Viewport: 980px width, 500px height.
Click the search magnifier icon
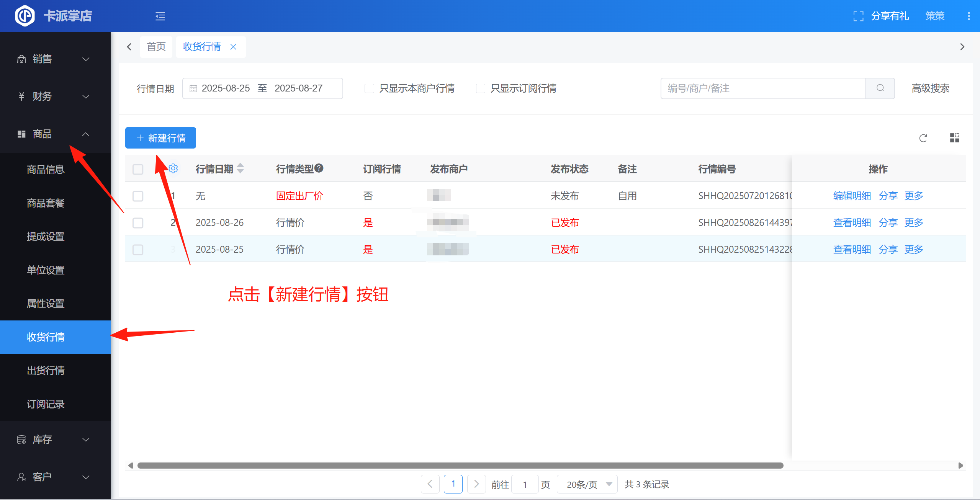880,88
